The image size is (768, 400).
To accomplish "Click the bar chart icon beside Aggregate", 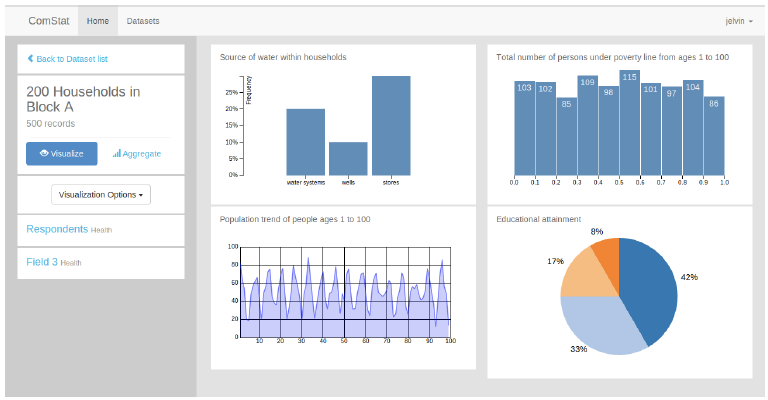I will (x=117, y=154).
